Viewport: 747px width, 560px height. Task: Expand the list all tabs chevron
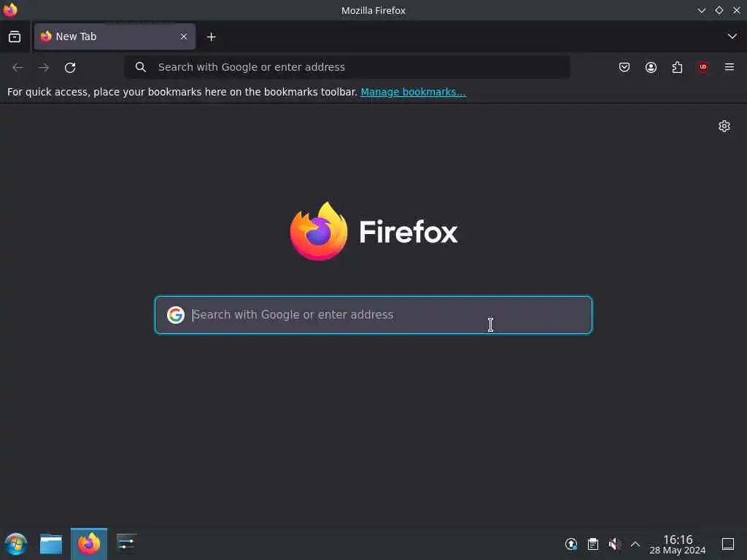click(x=732, y=36)
